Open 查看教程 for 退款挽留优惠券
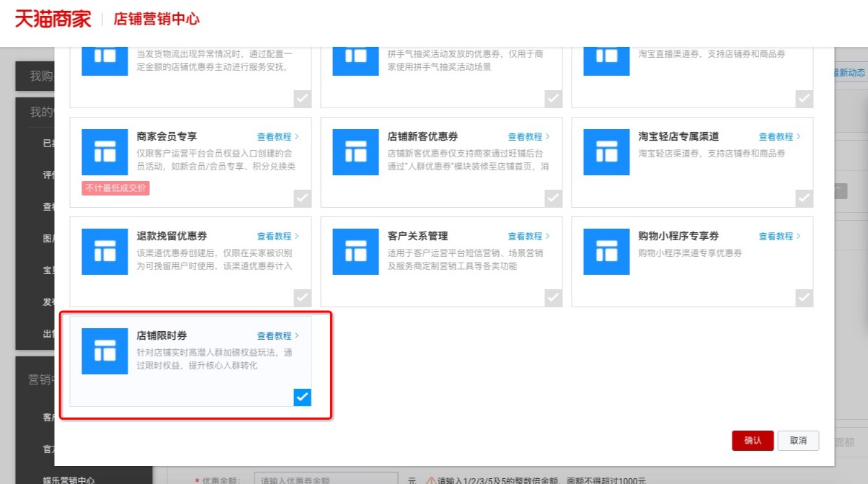 pos(278,236)
